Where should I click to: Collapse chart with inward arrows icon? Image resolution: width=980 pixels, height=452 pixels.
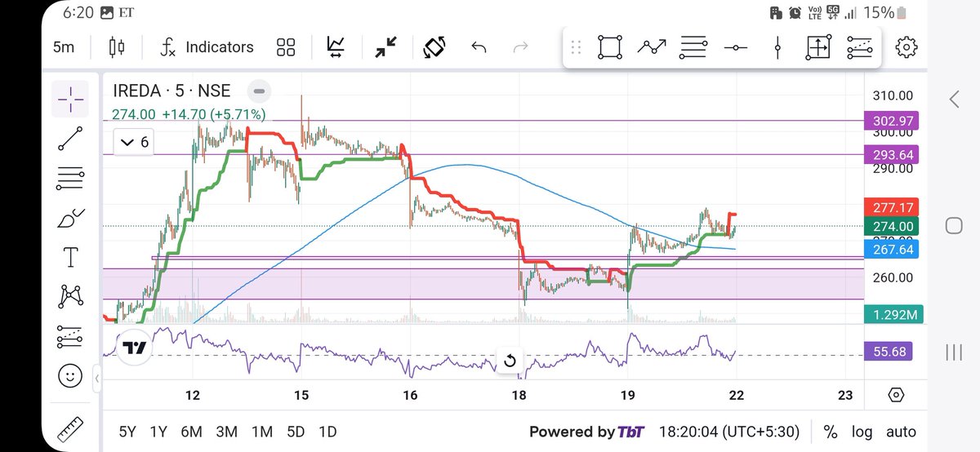pyautogui.click(x=384, y=47)
